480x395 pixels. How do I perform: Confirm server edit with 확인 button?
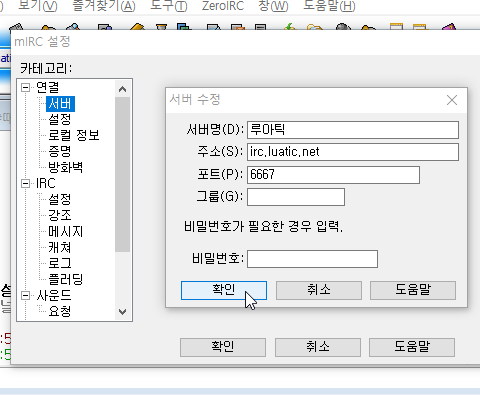(224, 290)
